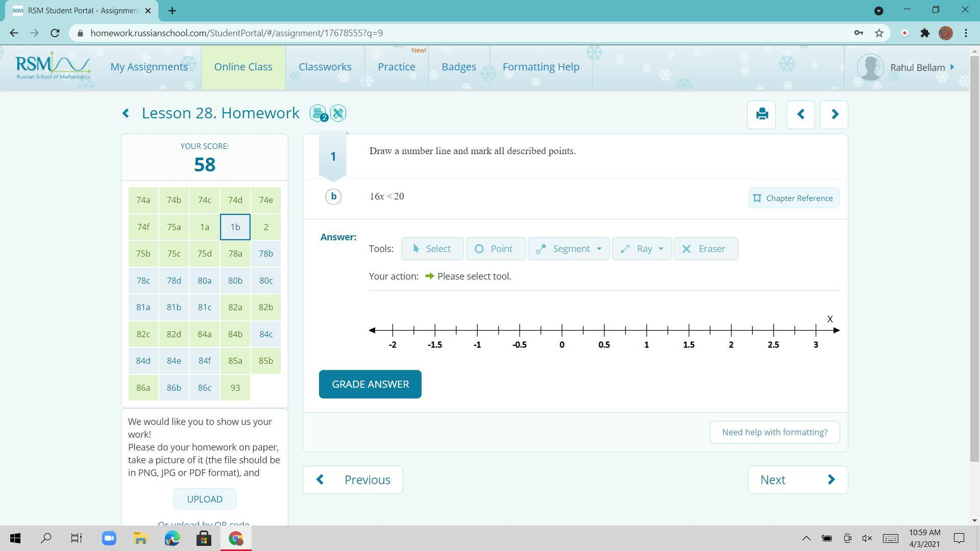Expand the Ray tool dropdown
The width and height of the screenshot is (980, 551).
coord(661,249)
